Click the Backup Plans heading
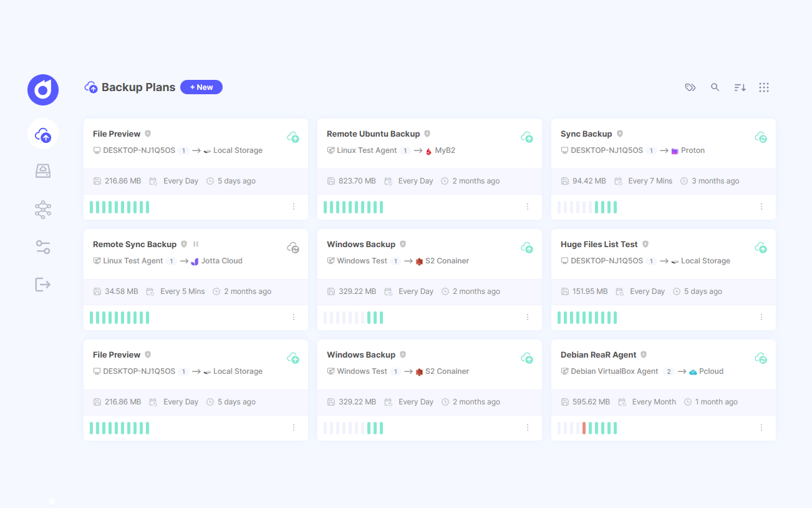Viewport: 812px width, 508px height. (138, 87)
